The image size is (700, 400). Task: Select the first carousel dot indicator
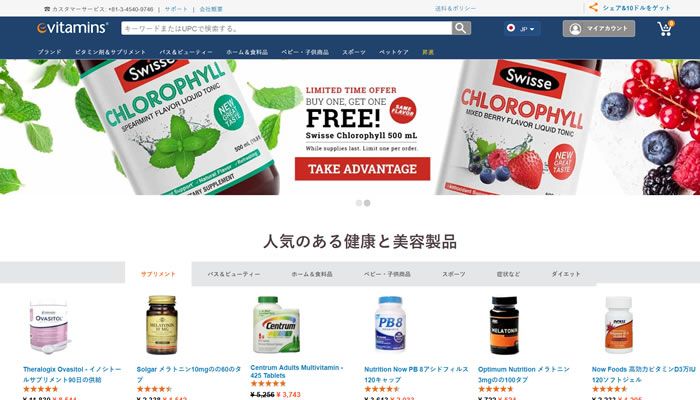click(x=358, y=203)
